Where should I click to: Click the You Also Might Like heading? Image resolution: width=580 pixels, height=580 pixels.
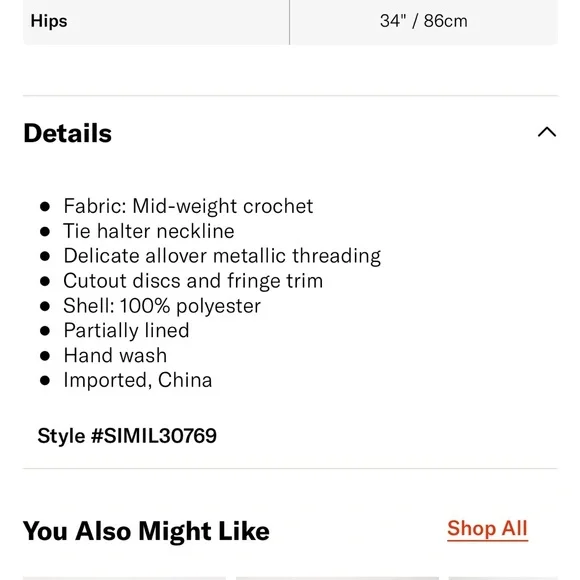(x=146, y=531)
